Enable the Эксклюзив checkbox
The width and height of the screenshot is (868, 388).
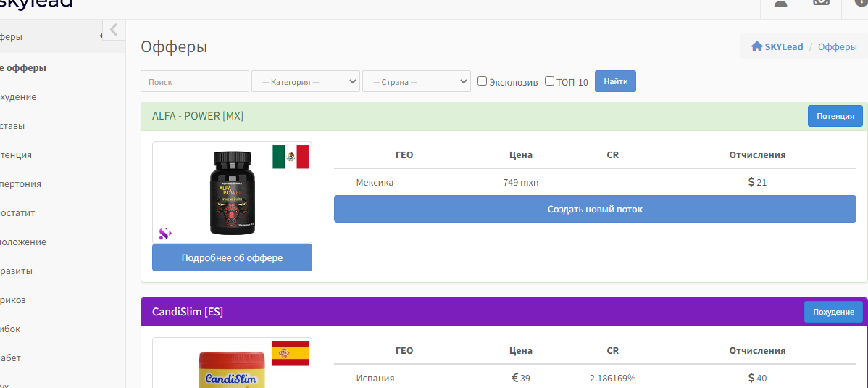pos(482,81)
